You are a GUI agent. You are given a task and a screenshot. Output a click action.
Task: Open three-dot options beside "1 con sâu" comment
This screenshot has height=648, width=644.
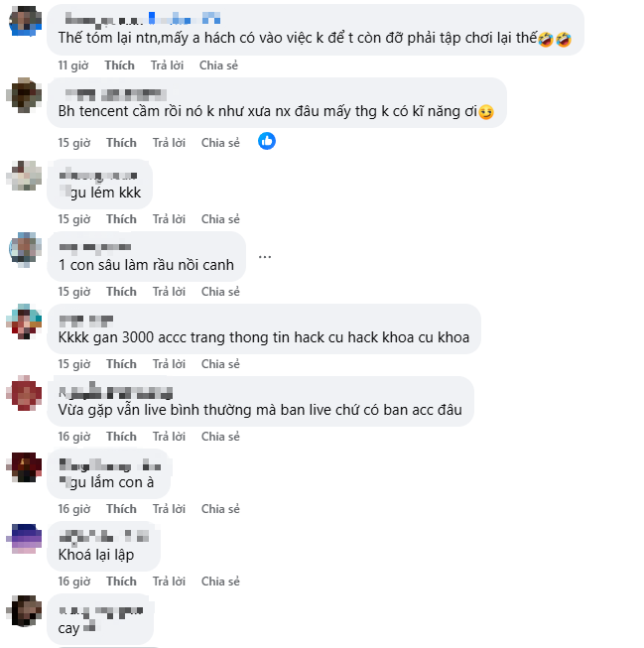pyautogui.click(x=265, y=255)
